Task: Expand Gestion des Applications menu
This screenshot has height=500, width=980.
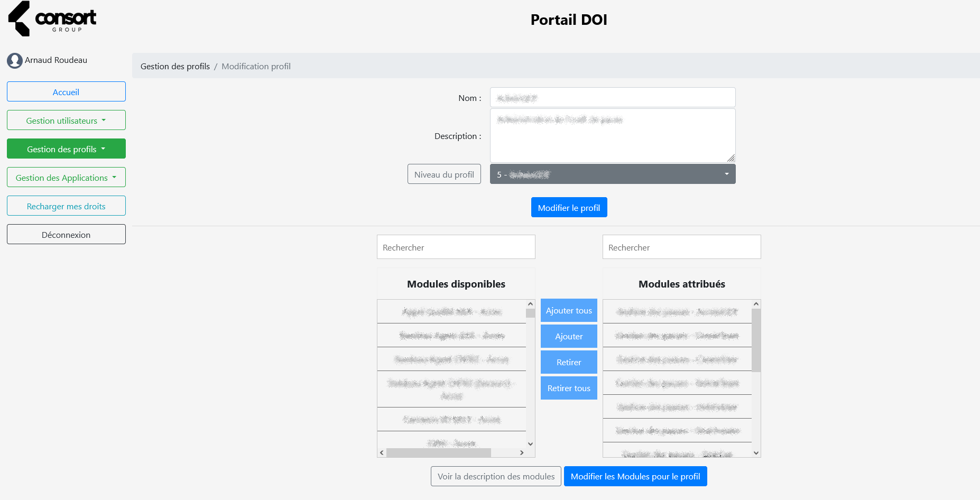Action: (66, 178)
